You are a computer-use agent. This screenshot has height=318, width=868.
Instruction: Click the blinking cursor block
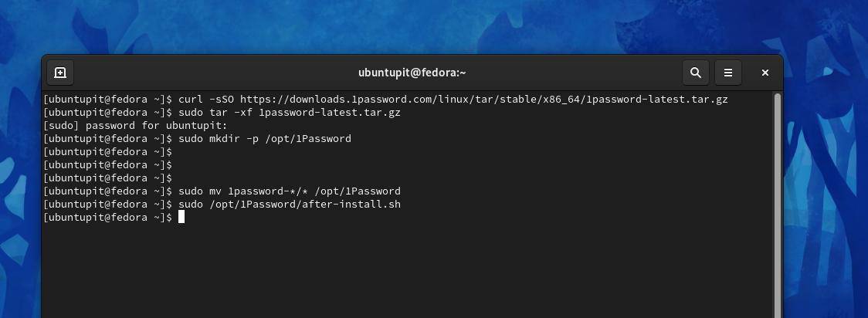[x=181, y=218]
